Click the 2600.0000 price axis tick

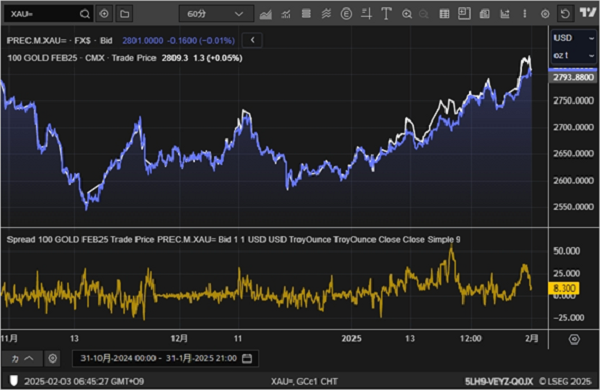coord(574,180)
